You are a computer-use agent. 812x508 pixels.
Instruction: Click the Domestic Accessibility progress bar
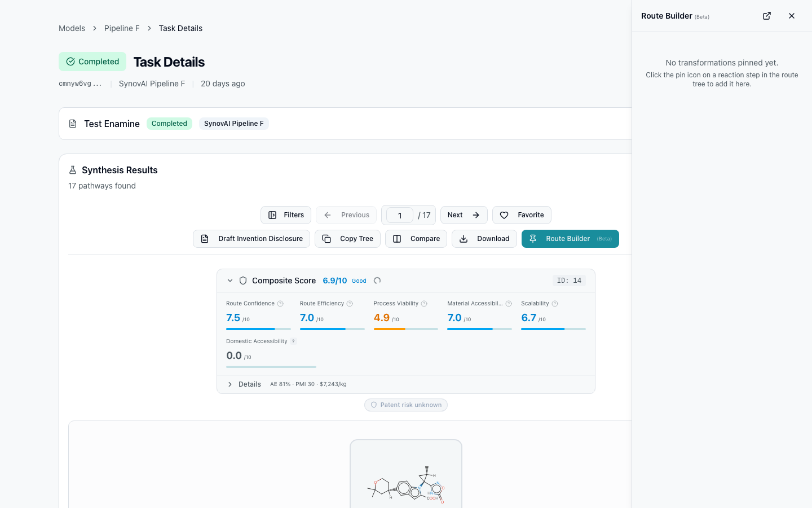(271, 367)
